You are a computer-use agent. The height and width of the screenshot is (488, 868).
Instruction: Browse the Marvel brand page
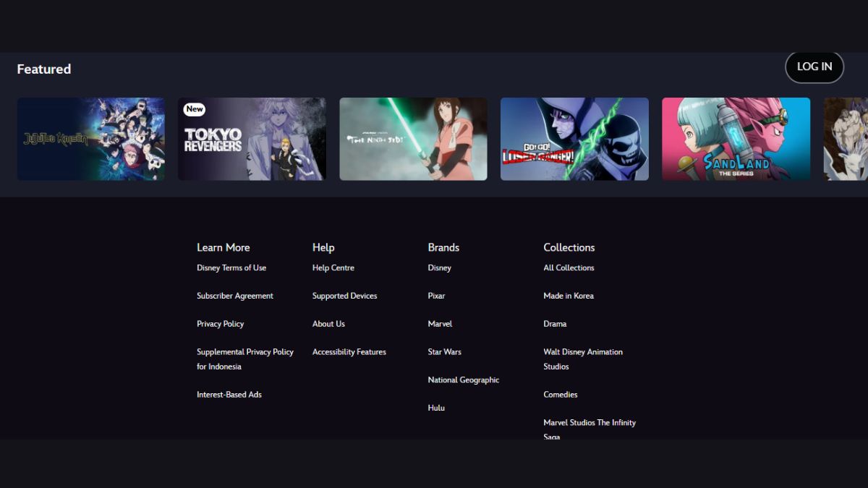tap(441, 324)
